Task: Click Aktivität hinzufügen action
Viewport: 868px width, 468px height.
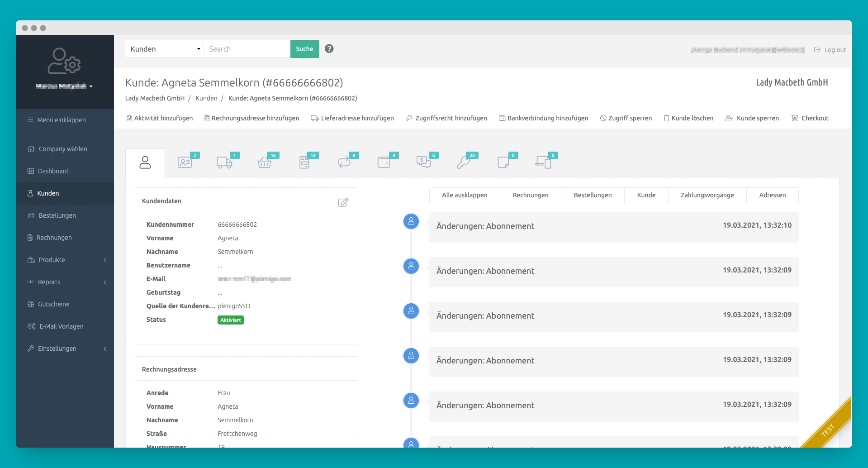Action: pyautogui.click(x=160, y=118)
